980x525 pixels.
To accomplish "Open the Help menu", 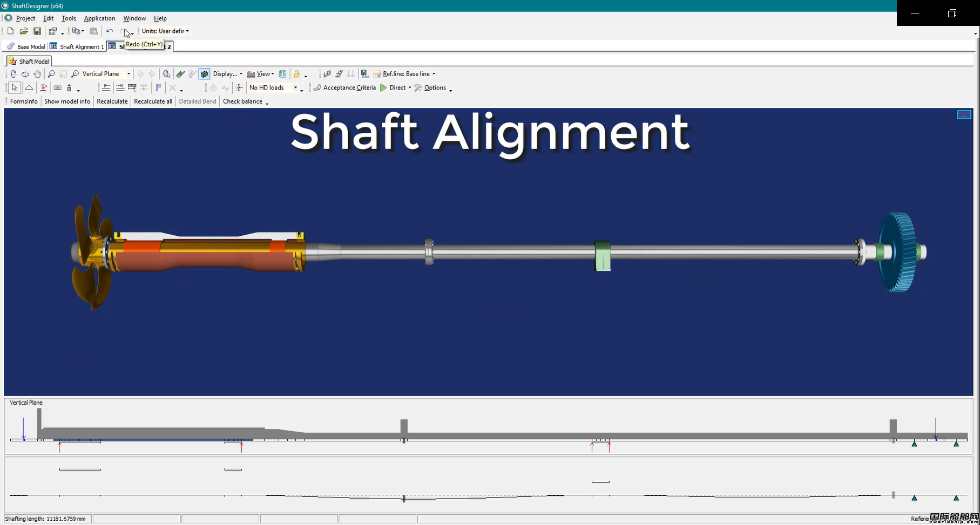I will click(160, 18).
